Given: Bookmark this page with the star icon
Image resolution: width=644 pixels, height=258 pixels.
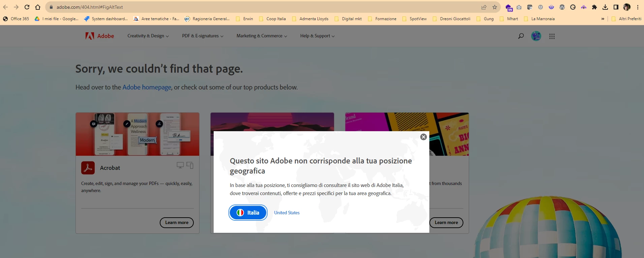Looking at the screenshot, I should 495,7.
